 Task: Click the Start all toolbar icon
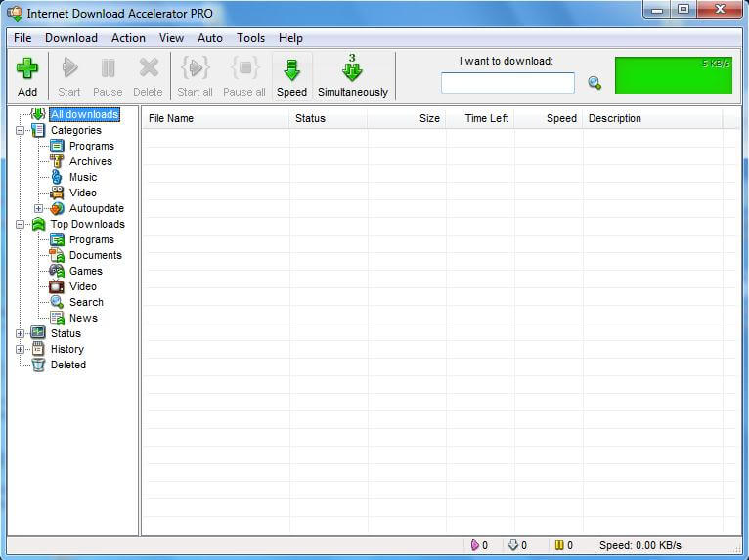click(x=195, y=67)
